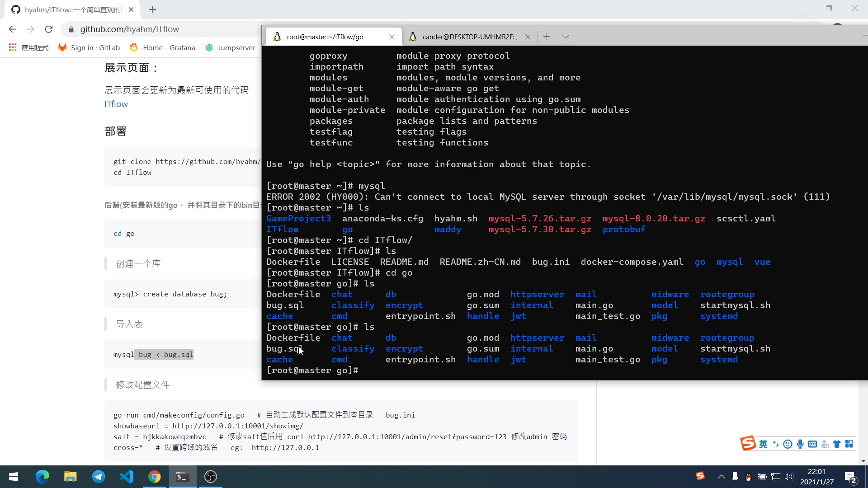This screenshot has height=488, width=868.
Task: Open the Sogou toolbox grid
Action: tap(849, 444)
